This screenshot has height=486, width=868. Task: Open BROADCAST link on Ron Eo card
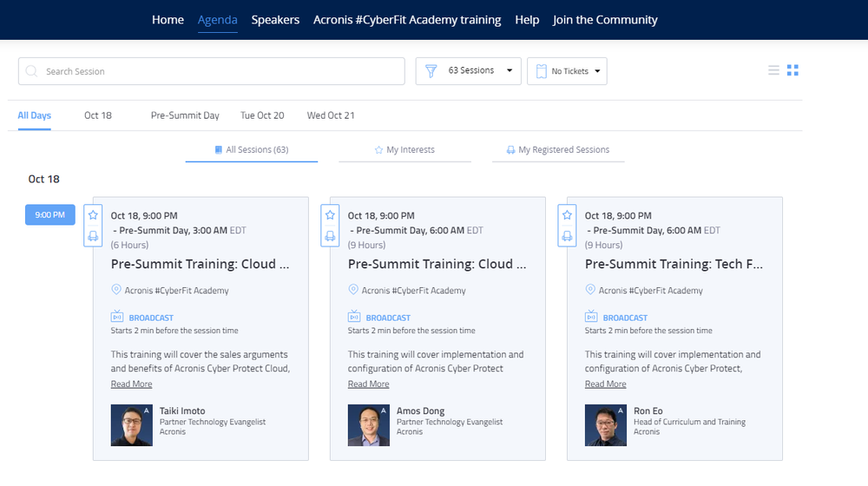tap(625, 318)
